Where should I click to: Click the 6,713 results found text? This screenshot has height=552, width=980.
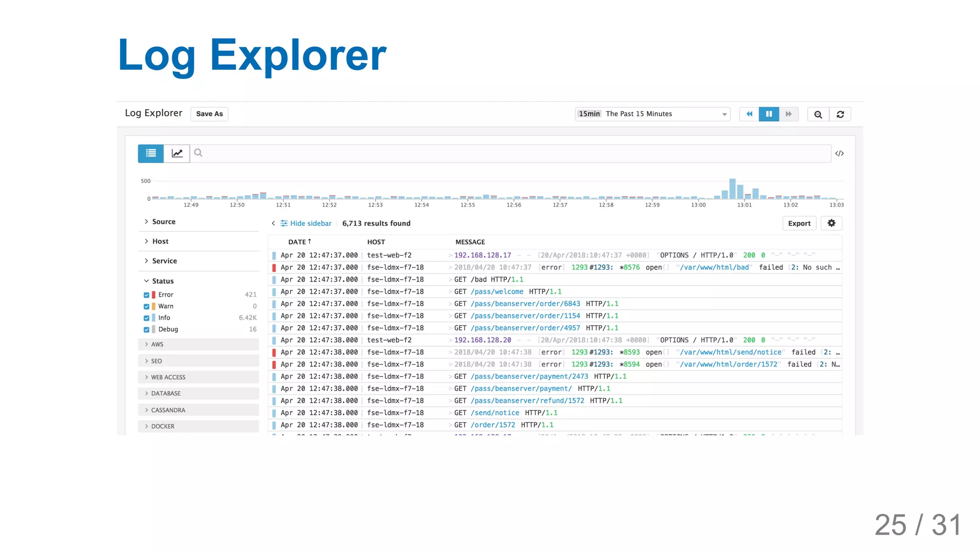point(376,223)
